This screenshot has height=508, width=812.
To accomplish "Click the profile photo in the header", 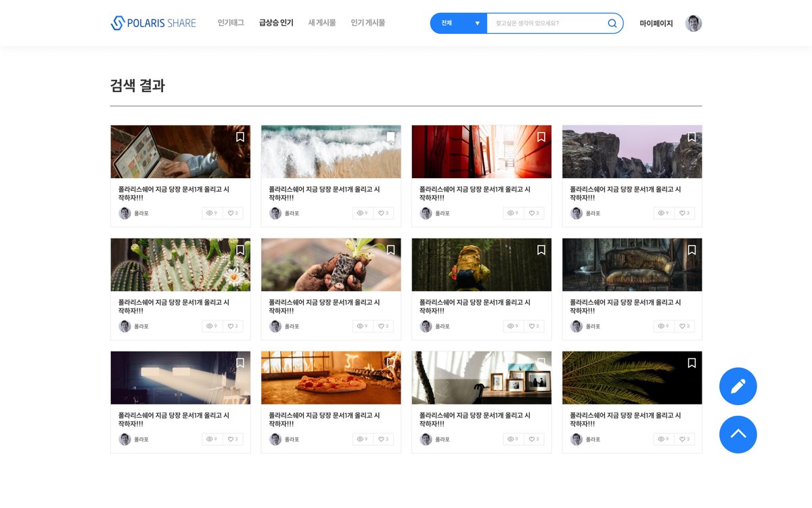I will (x=694, y=23).
